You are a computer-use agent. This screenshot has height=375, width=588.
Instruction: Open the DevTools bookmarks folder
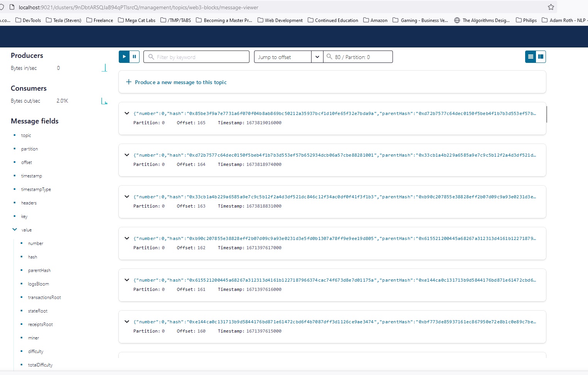[28, 20]
